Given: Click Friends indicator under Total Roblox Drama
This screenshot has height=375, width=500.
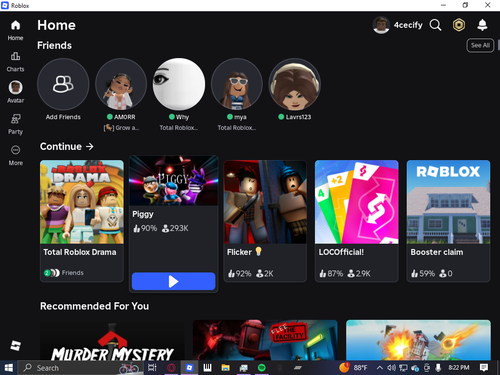Looking at the screenshot, I should pos(64,273).
